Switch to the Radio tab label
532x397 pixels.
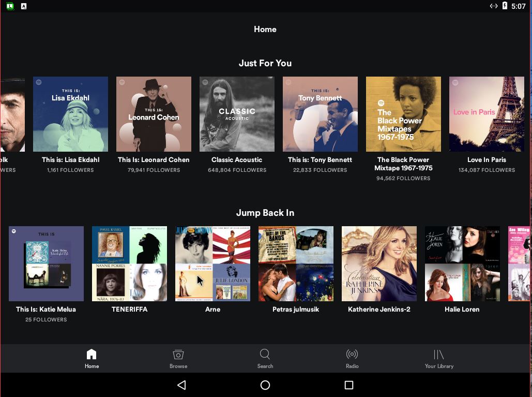tap(352, 366)
